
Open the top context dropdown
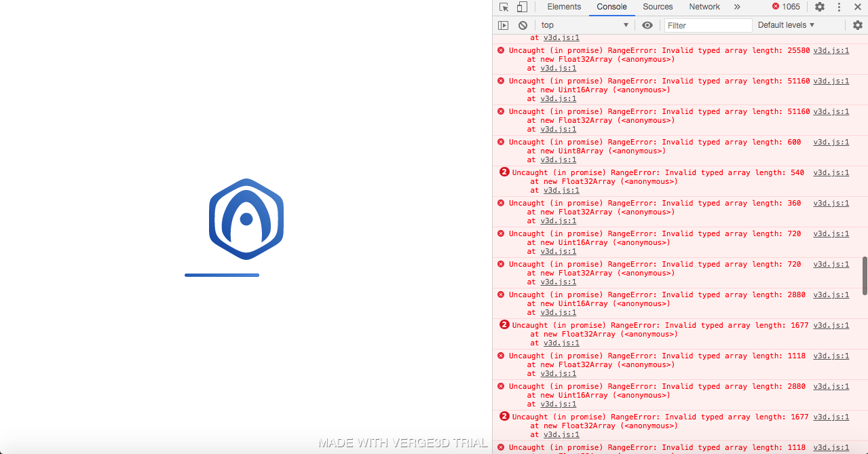point(585,25)
